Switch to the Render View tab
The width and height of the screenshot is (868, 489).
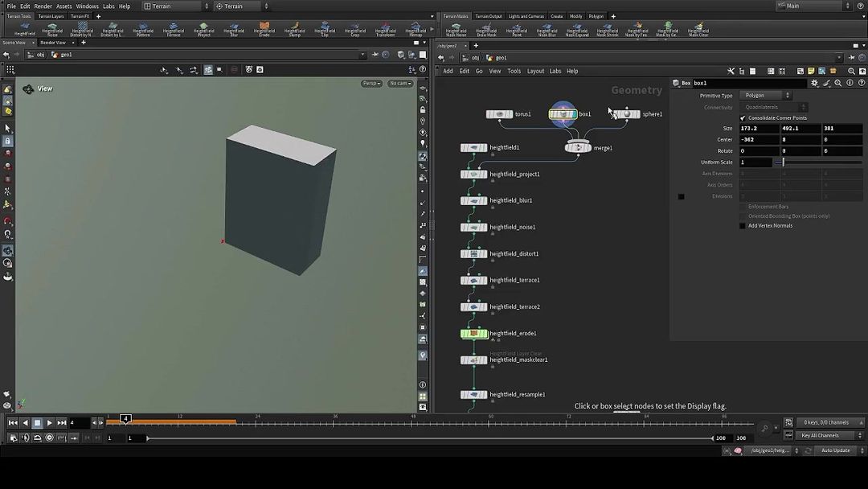point(53,43)
